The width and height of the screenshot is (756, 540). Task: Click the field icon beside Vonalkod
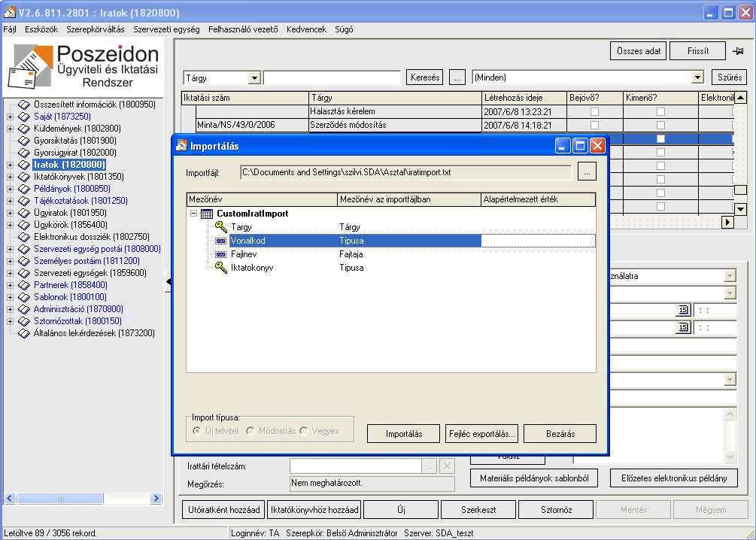221,241
